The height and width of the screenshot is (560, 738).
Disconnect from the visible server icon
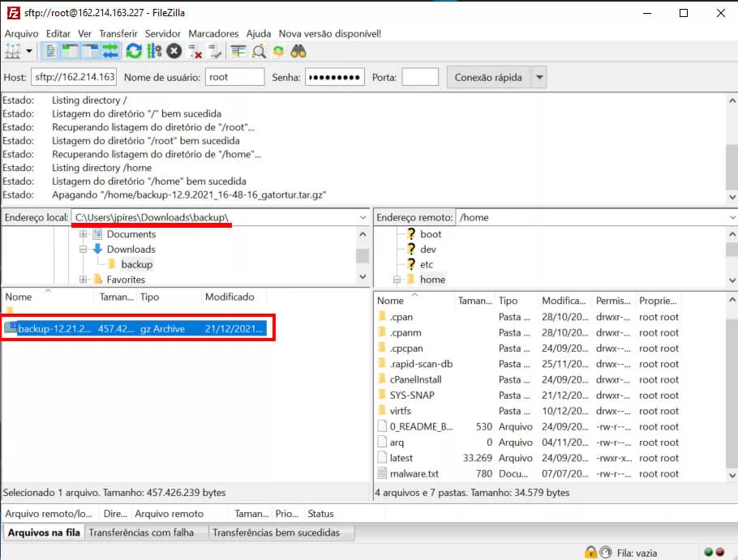(x=195, y=51)
